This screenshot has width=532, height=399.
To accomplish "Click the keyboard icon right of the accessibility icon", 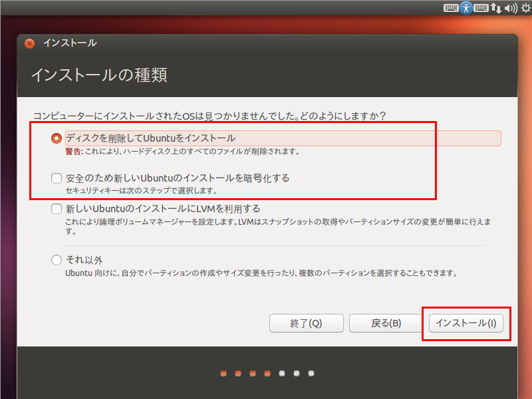I will pos(481,8).
